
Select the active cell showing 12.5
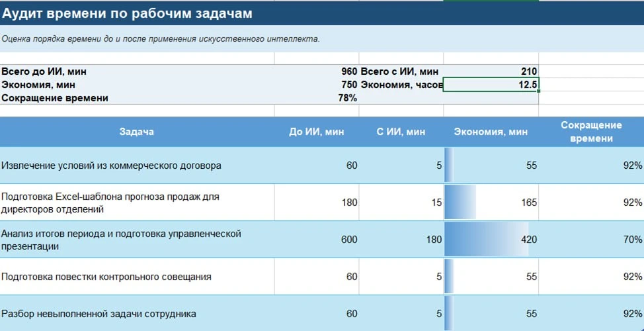tap(491, 85)
